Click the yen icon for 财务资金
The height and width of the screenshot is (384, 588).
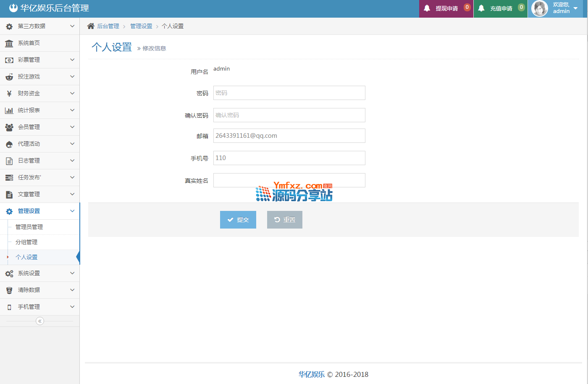(x=9, y=94)
